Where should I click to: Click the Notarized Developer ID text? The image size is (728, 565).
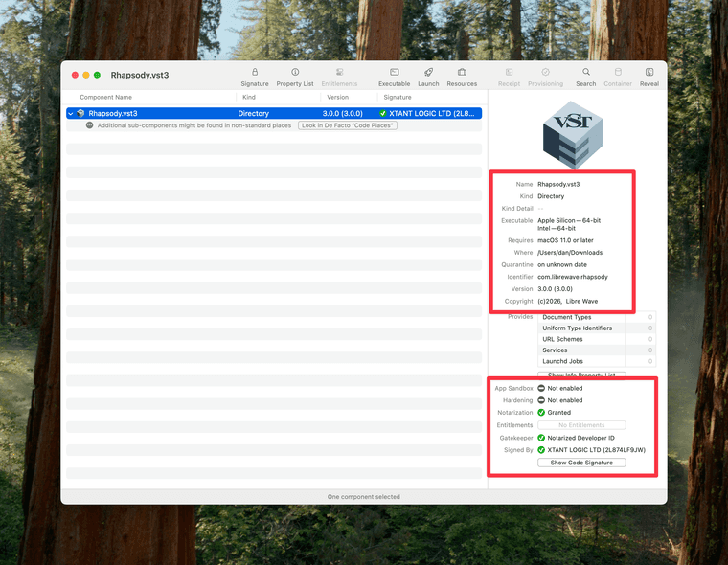coord(580,438)
